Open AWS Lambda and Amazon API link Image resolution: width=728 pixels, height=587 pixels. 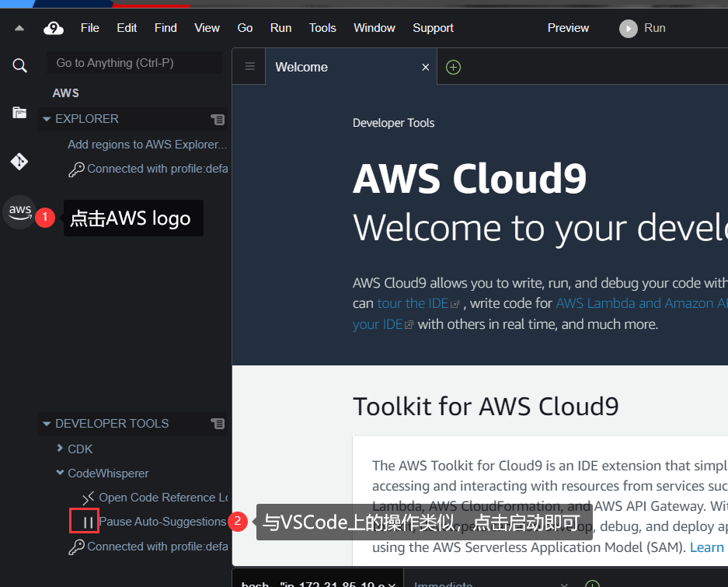(x=642, y=303)
